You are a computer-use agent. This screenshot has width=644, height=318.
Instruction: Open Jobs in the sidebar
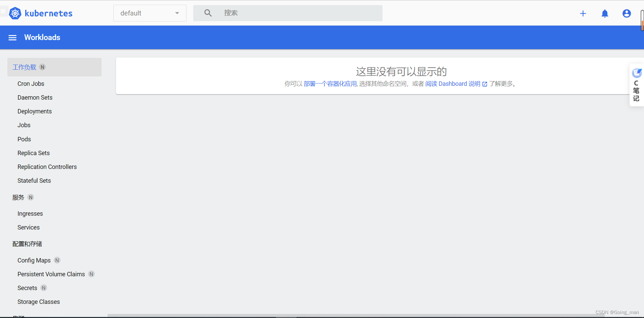tap(24, 125)
